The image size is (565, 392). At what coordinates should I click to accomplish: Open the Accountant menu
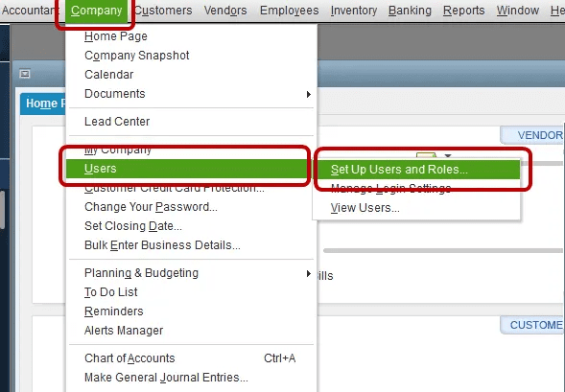tap(30, 11)
